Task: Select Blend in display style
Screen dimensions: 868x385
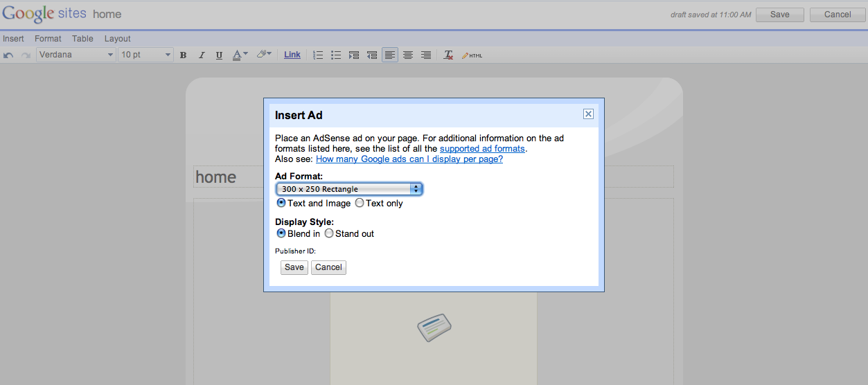Action: pos(281,233)
